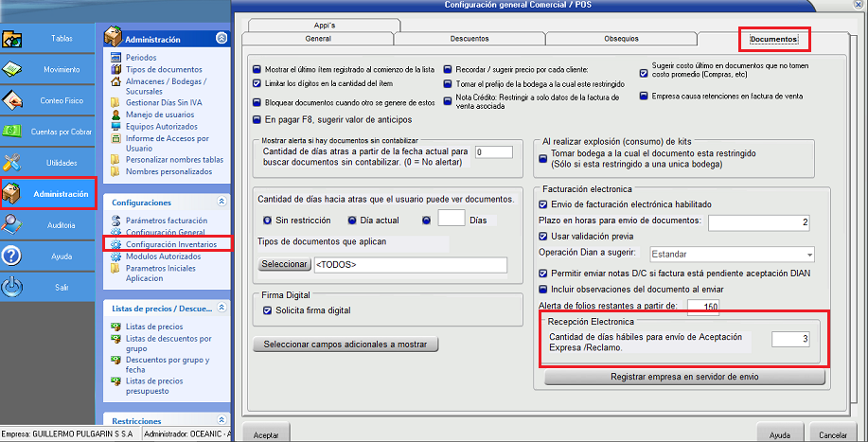
Task: Click the Tablas sidebar icon
Action: click(x=13, y=40)
